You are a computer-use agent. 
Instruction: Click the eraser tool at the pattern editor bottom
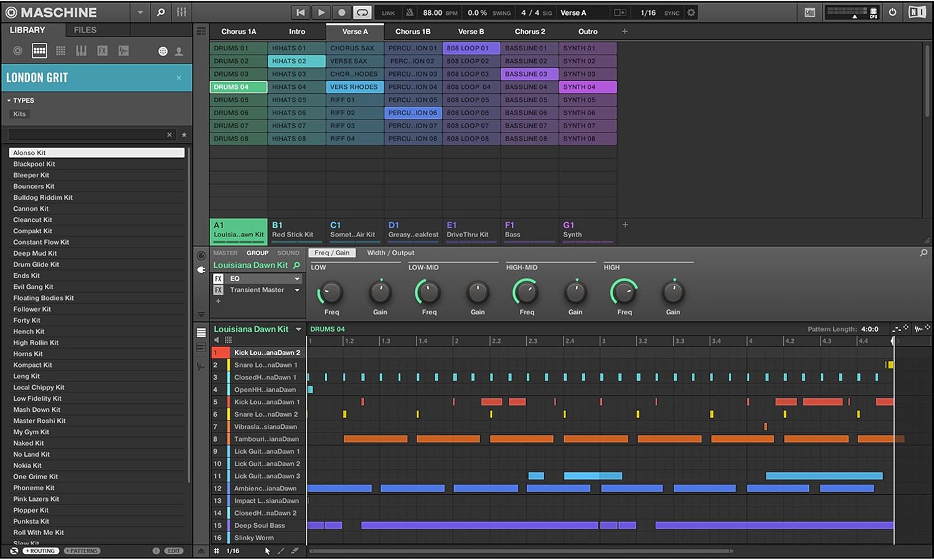[x=294, y=551]
